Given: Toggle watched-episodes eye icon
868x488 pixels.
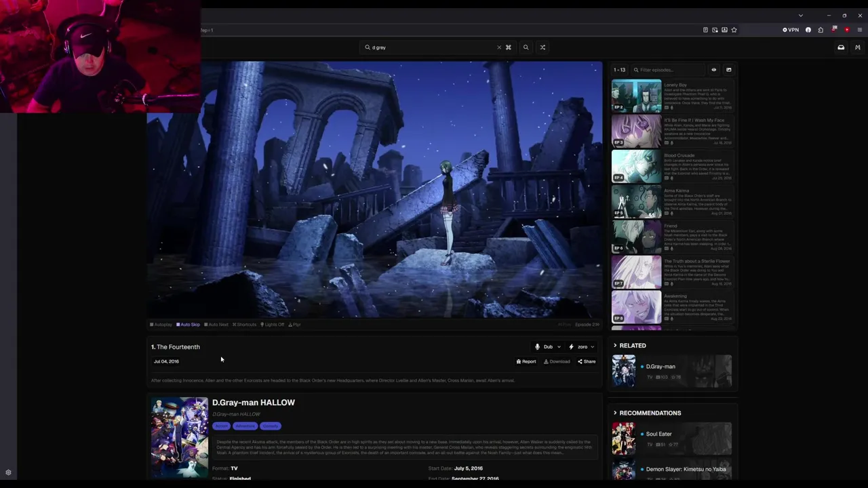Looking at the screenshot, I should tap(713, 70).
